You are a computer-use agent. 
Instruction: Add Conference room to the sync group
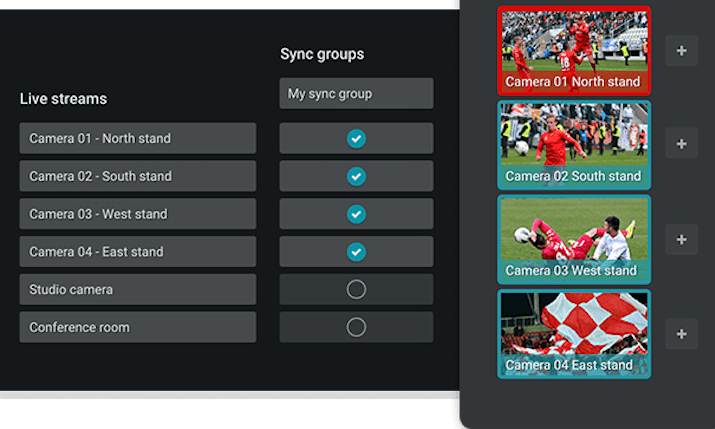tap(356, 327)
